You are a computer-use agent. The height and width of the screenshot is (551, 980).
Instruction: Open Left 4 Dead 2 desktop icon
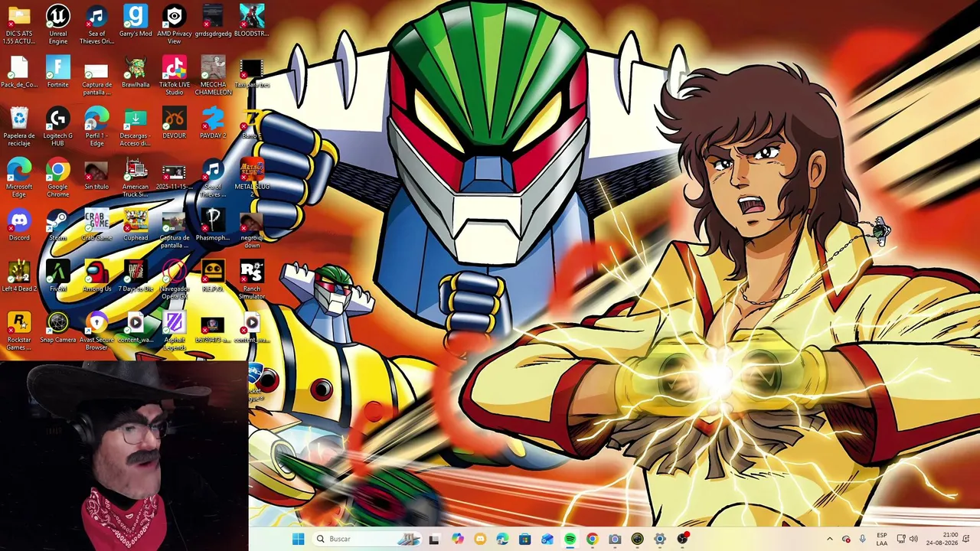point(19,277)
